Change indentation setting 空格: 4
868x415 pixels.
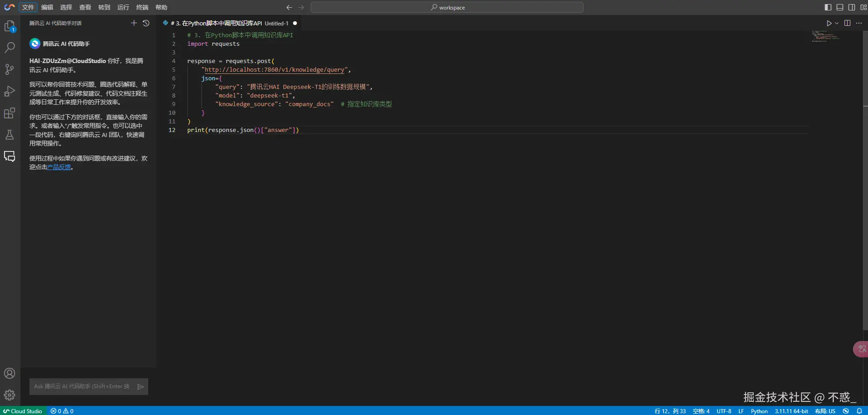[701, 411]
